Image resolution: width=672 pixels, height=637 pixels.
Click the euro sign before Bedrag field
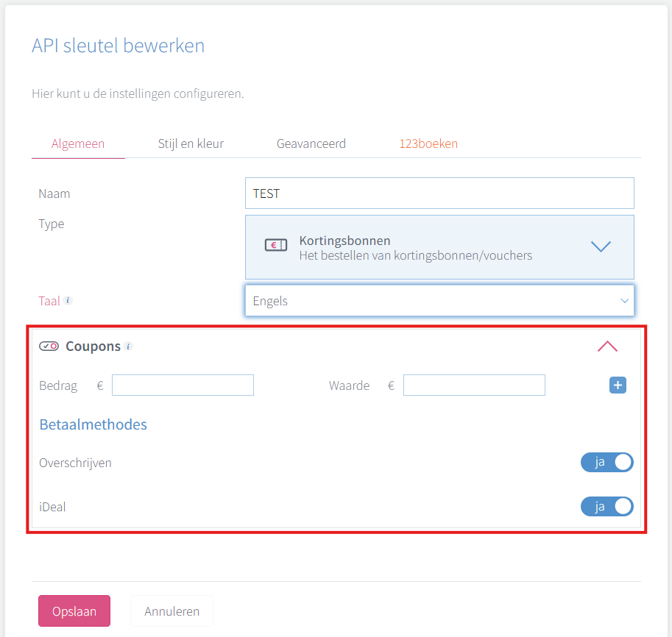pos(100,385)
